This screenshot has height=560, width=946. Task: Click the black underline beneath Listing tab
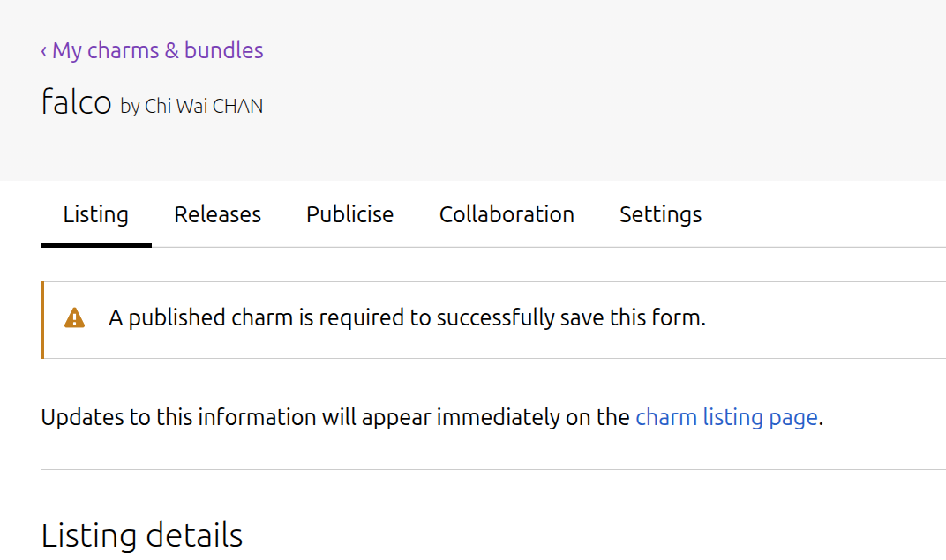tap(95, 245)
